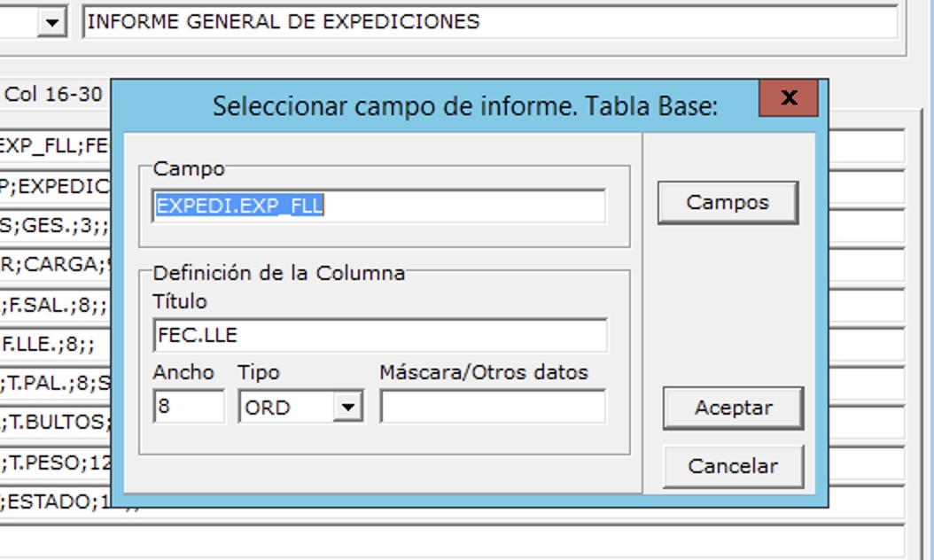Open the Tipo dropdown showing ORD
This screenshot has height=560, width=934.
(x=350, y=408)
